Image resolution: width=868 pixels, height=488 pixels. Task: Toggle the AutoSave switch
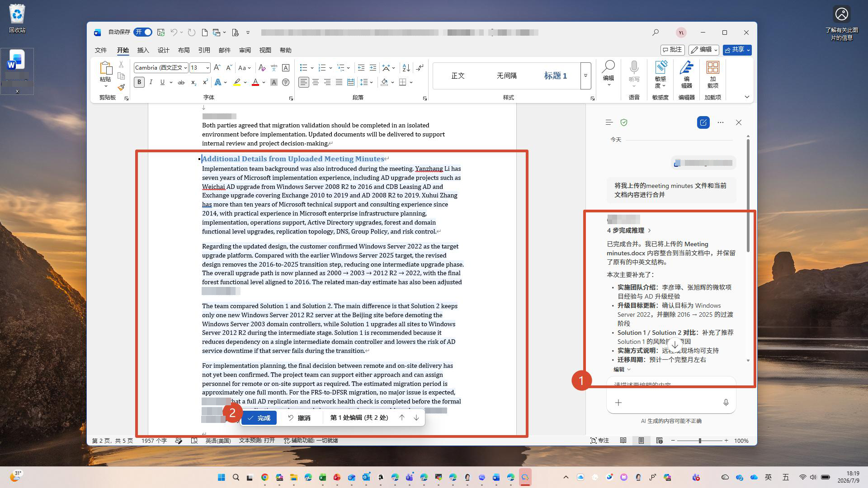(x=143, y=32)
